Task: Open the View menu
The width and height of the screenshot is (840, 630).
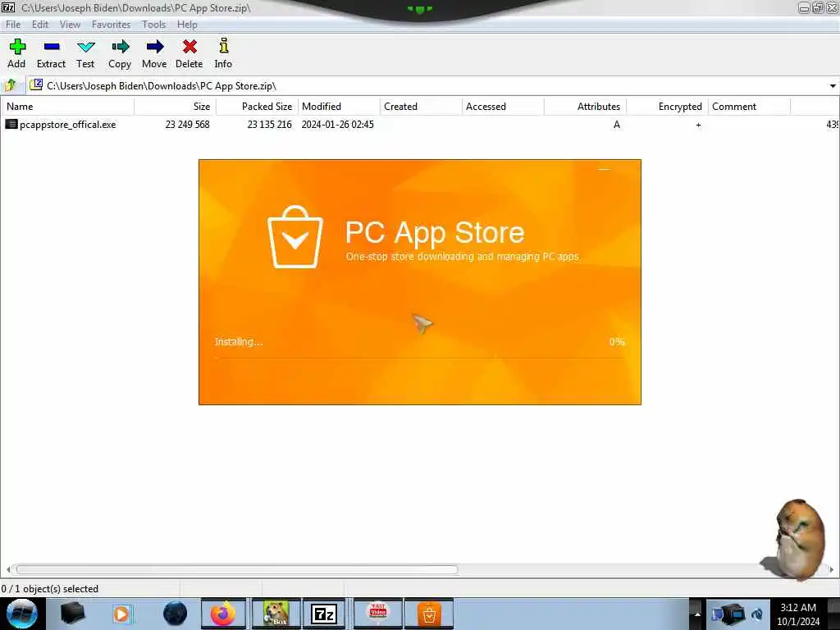Action: (71, 25)
